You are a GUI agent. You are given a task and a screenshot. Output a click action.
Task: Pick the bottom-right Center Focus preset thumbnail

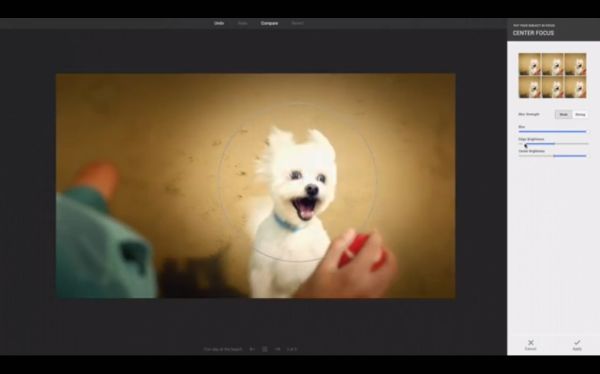(x=576, y=87)
